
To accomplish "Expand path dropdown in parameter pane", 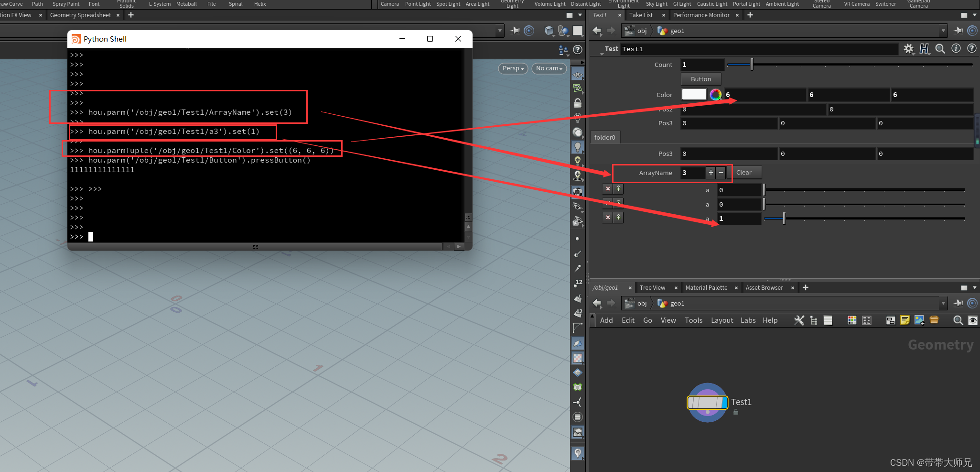I will 943,31.
